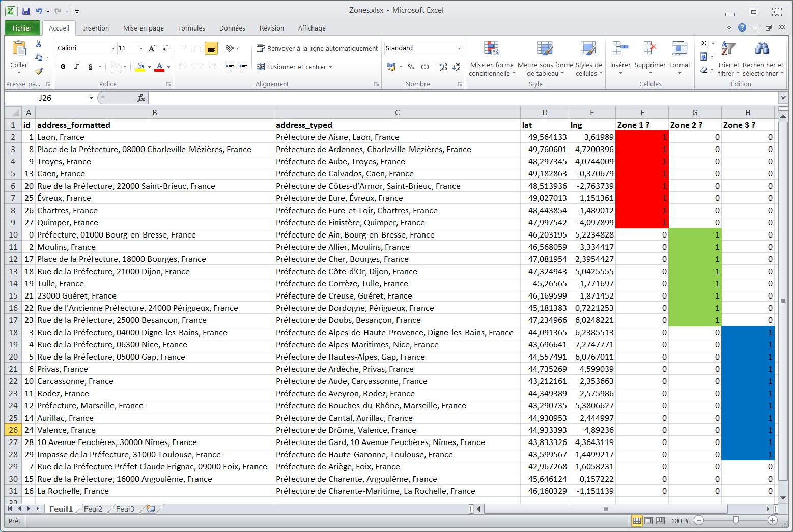The height and width of the screenshot is (532, 793).
Task: Switch to the Révision tab
Action: click(x=272, y=28)
